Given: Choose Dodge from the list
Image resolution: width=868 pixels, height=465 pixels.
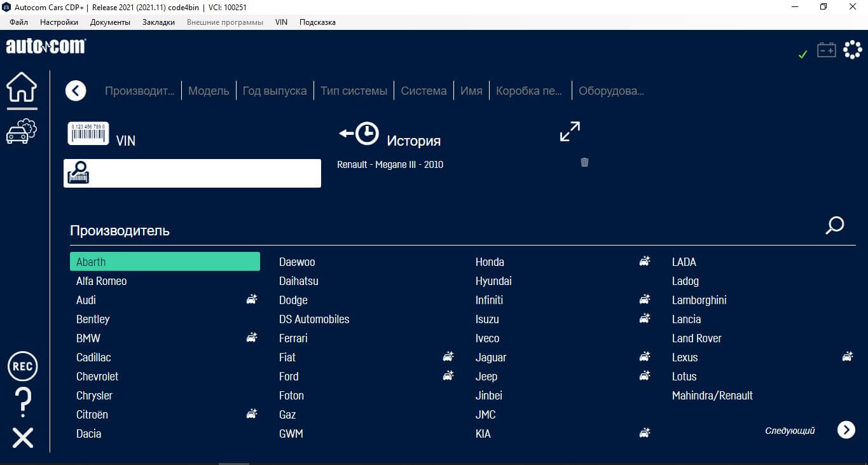Looking at the screenshot, I should click(x=293, y=300).
